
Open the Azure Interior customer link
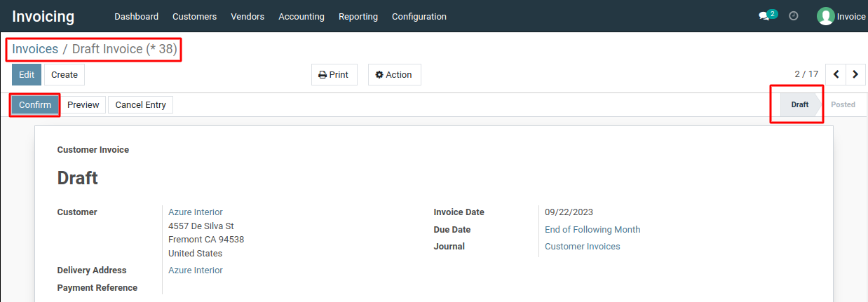196,212
